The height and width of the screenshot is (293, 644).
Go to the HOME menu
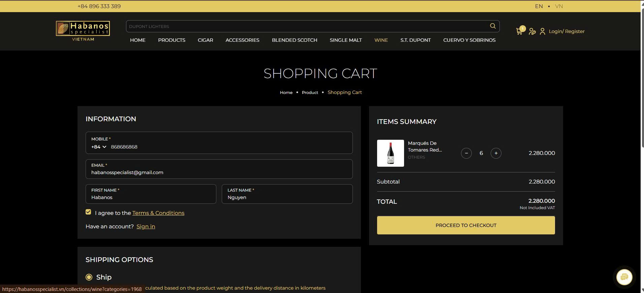click(x=138, y=40)
